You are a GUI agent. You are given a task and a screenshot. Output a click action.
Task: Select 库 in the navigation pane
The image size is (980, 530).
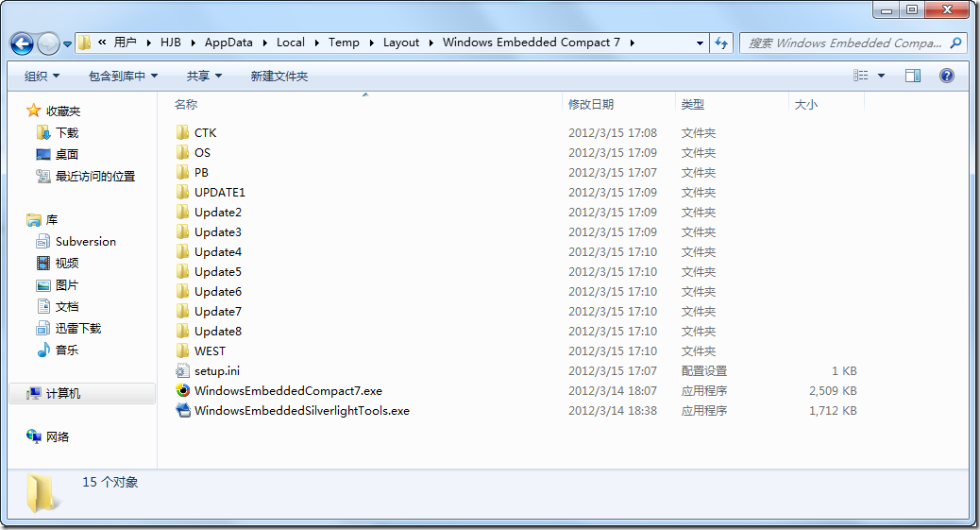click(x=52, y=219)
